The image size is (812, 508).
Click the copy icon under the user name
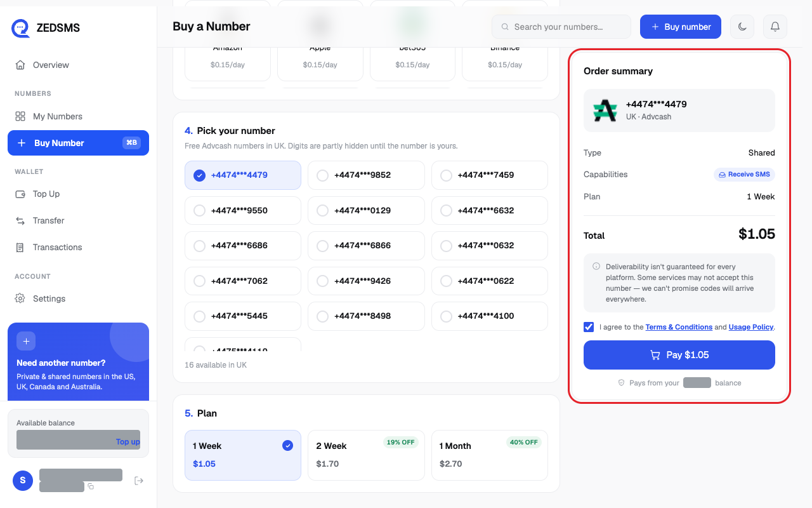[x=91, y=486]
